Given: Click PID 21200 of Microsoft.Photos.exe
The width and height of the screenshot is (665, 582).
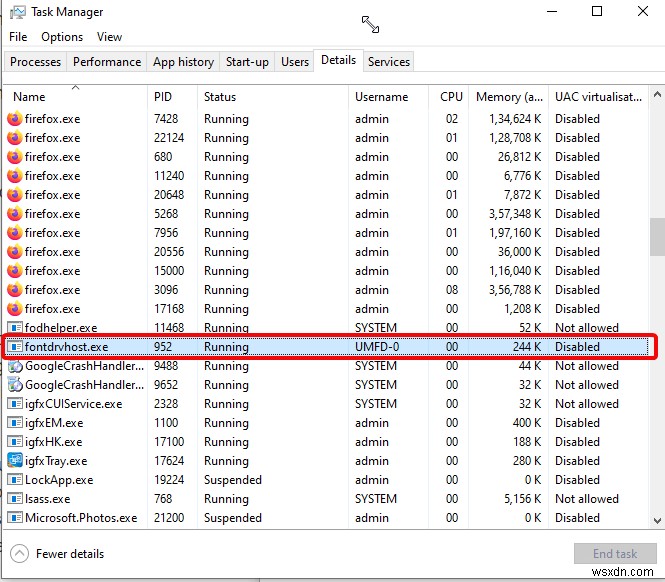Looking at the screenshot, I should click(169, 518).
